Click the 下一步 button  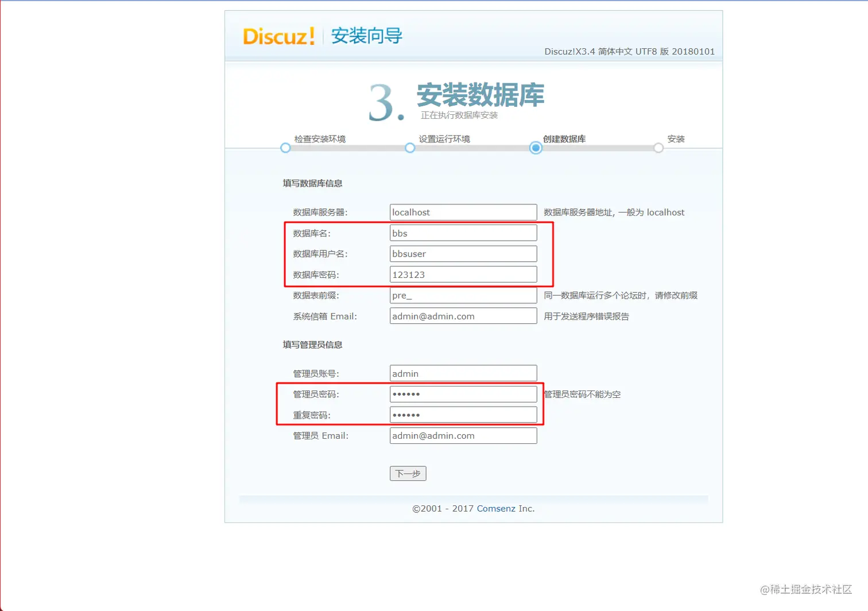click(408, 474)
